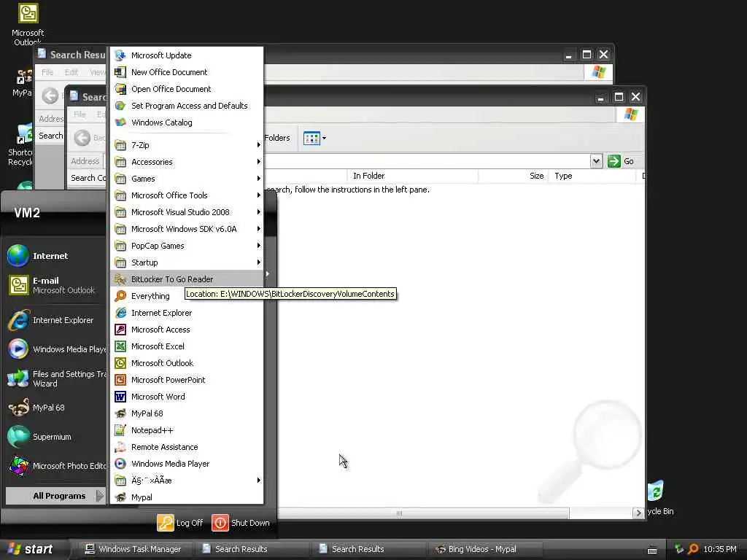Viewport: 747px width, 560px height.
Task: Switch to second Search Results taskbar button
Action: [367, 549]
